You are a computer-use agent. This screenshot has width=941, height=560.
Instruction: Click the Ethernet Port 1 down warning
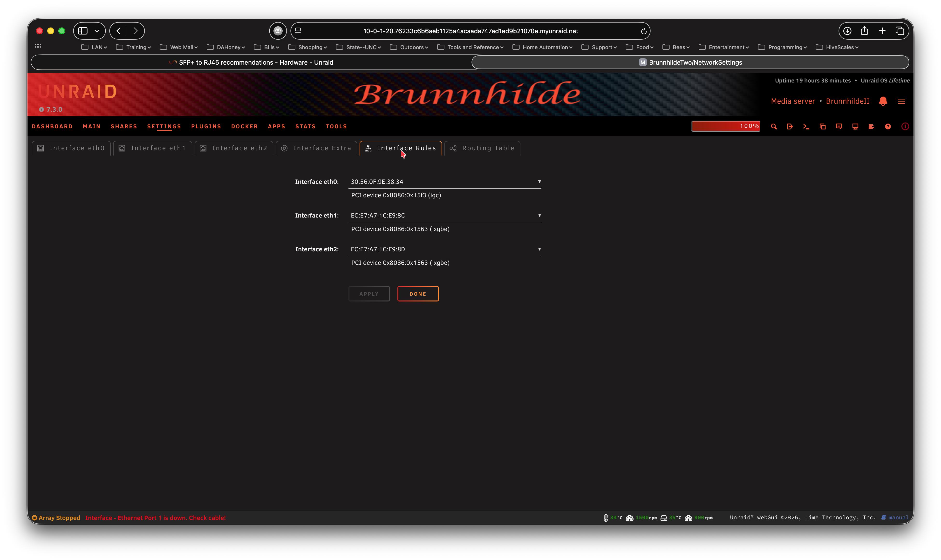[x=155, y=518]
